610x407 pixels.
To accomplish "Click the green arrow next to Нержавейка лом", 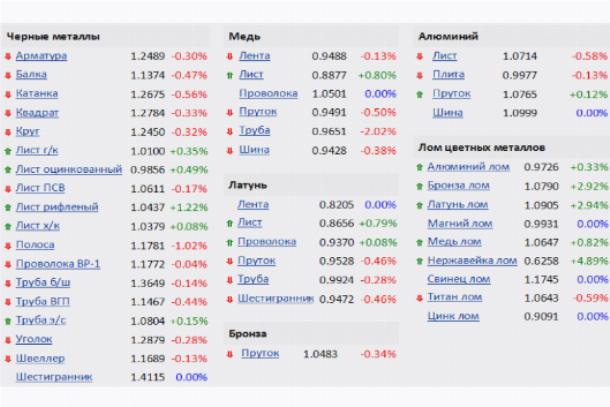I will pyautogui.click(x=421, y=261).
